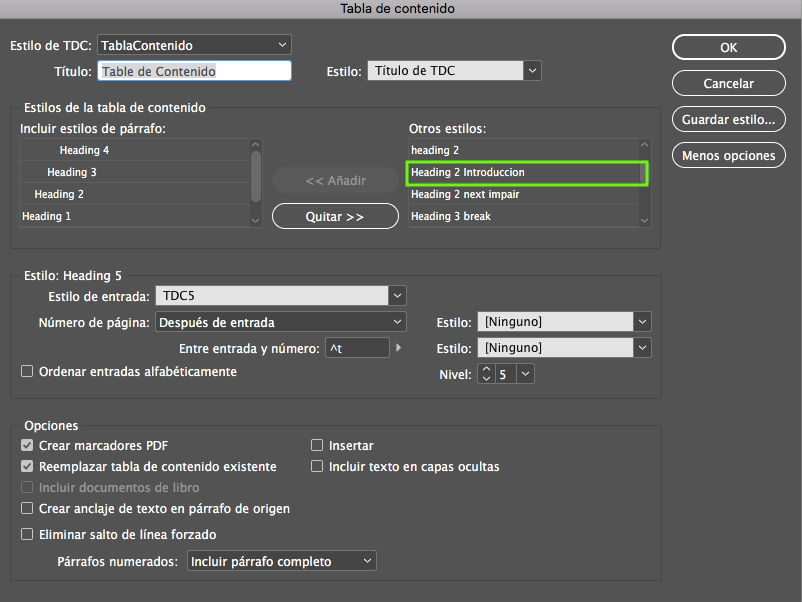Open the special characters flyout arrow
The image size is (802, 602).
tap(400, 348)
